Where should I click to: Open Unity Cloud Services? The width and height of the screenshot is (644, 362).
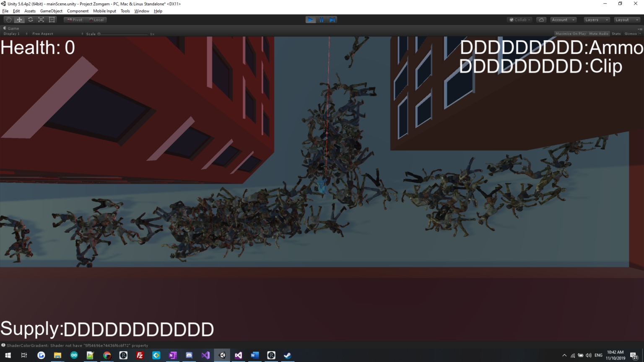coord(541,19)
